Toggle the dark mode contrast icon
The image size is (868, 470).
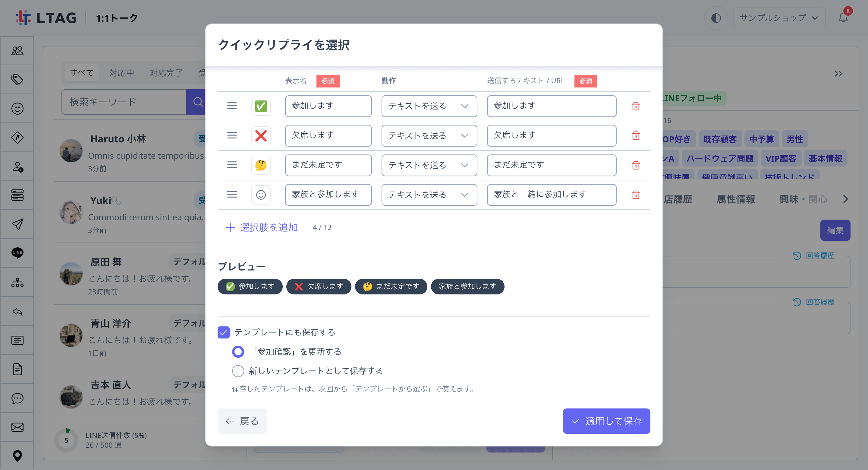716,18
